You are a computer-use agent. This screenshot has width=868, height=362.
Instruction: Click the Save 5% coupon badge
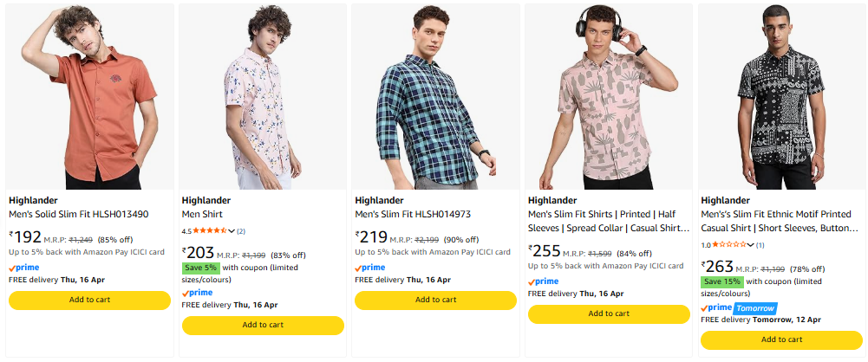coord(200,268)
